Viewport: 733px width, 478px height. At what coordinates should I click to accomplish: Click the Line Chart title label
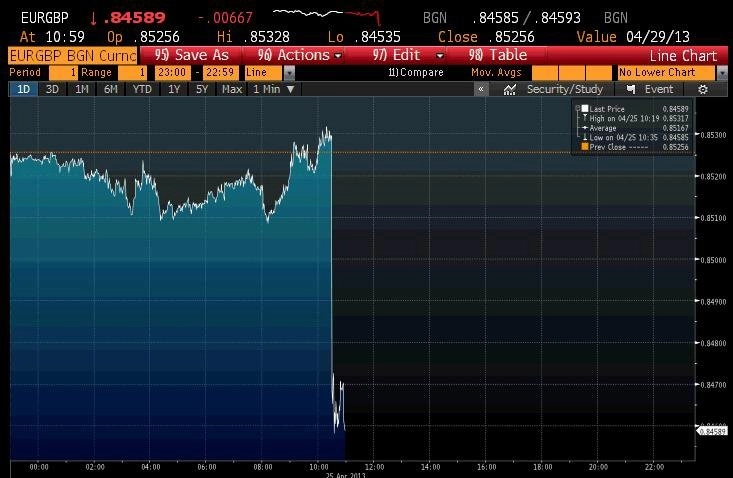pos(683,56)
